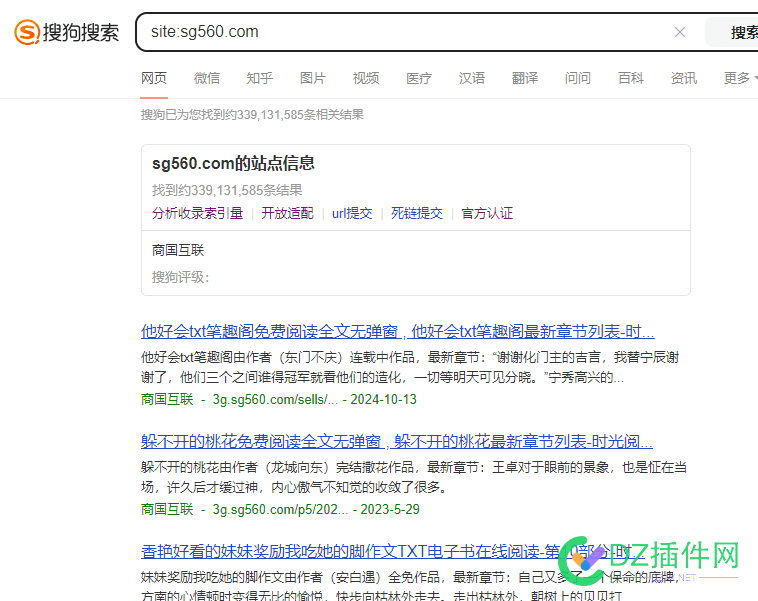This screenshot has width=758, height=601.
Task: Open the 汉语 tab
Action: [x=472, y=78]
